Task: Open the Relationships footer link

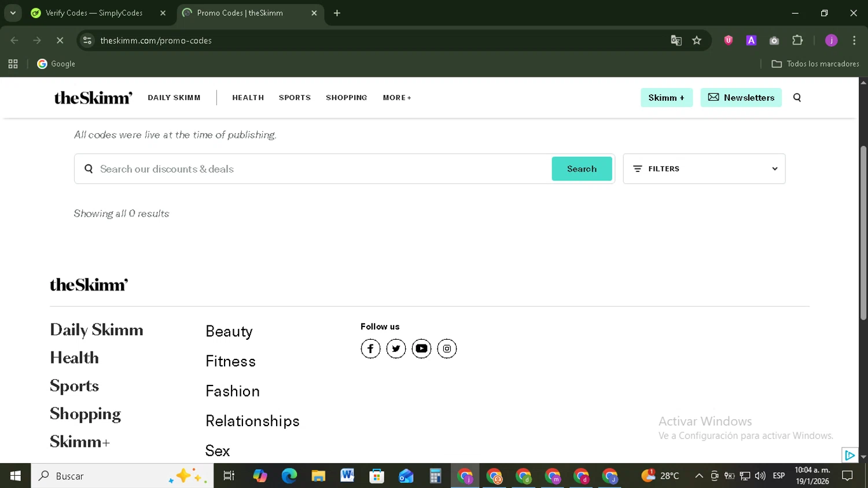Action: [x=252, y=421]
